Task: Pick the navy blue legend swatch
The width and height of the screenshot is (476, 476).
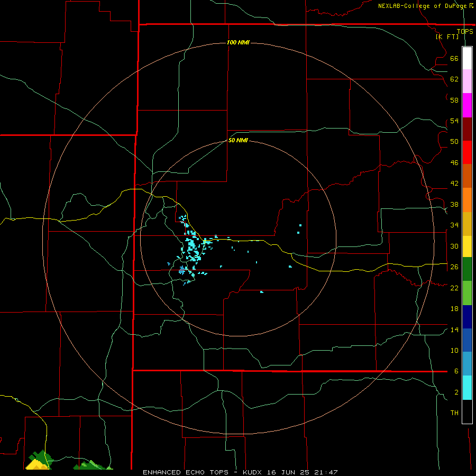Action: point(467,317)
